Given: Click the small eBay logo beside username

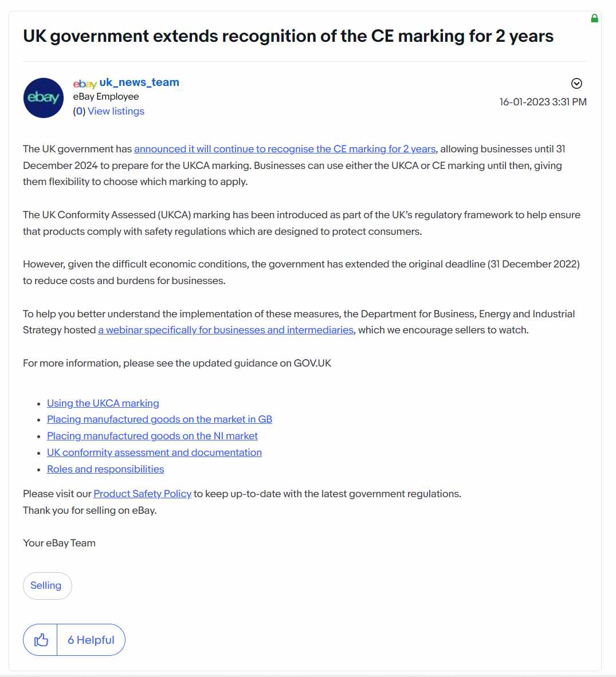Looking at the screenshot, I should (x=85, y=83).
